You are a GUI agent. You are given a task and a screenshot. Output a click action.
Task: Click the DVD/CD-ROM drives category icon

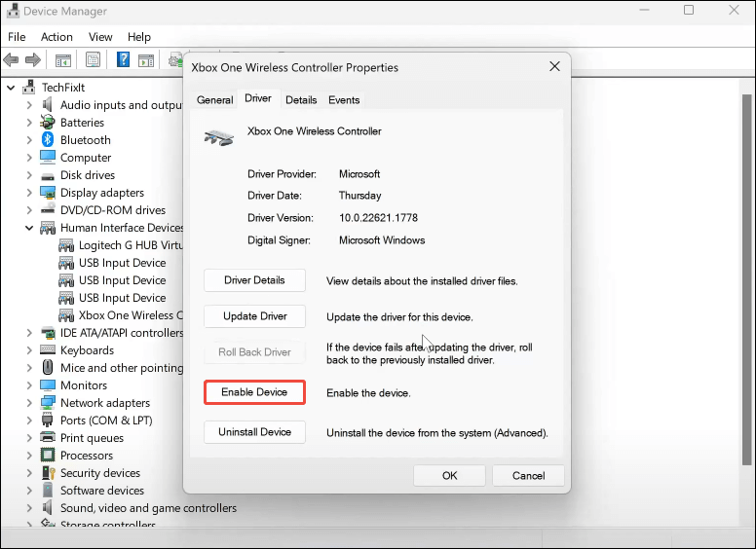coord(47,209)
